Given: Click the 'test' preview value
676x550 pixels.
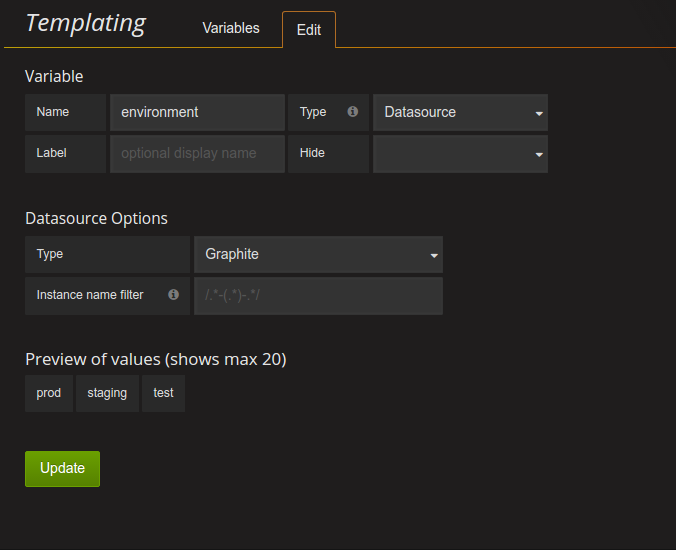Looking at the screenshot, I should [x=163, y=393].
